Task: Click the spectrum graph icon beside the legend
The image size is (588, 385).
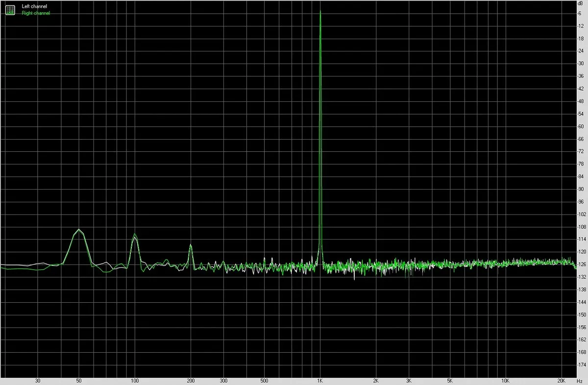Action: point(10,10)
